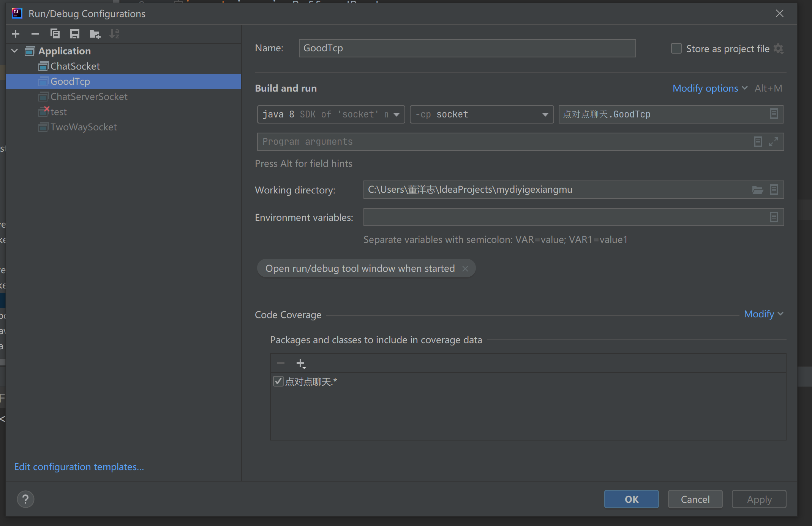The width and height of the screenshot is (812, 526).
Task: Remove selected configuration with minus icon
Action: tap(35, 34)
